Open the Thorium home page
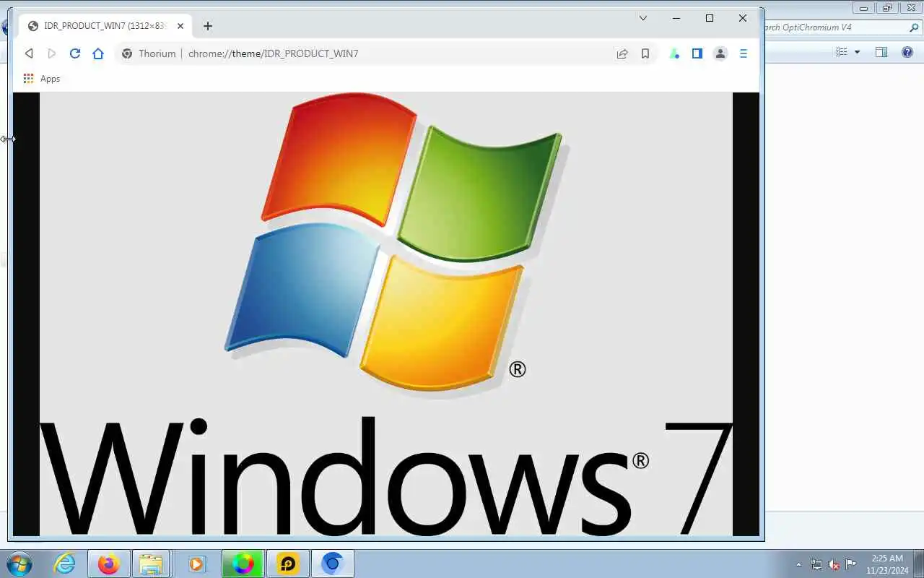Image resolution: width=924 pixels, height=578 pixels. [x=98, y=53]
